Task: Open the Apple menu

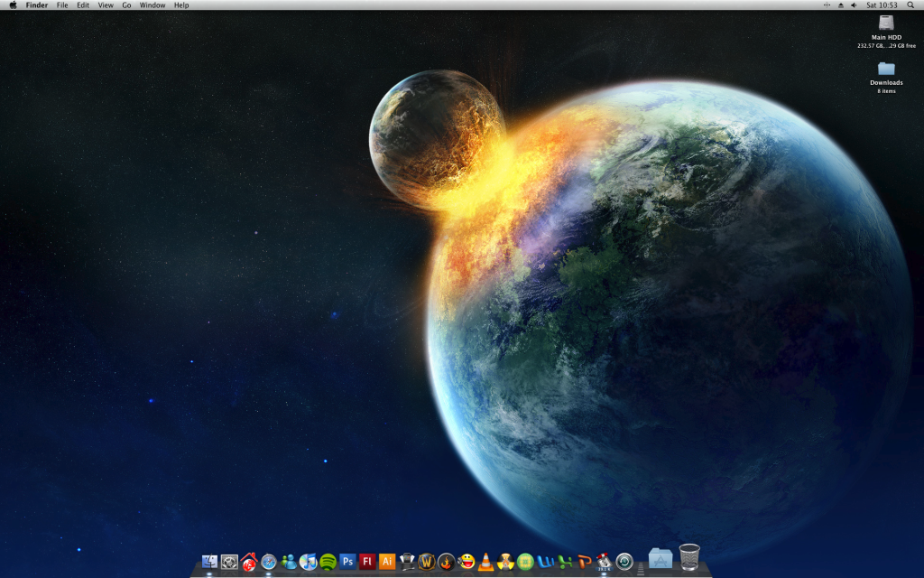Action: [13, 5]
